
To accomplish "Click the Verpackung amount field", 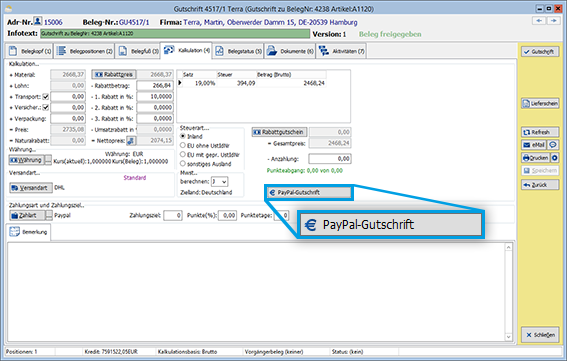I will pyautogui.click(x=68, y=118).
